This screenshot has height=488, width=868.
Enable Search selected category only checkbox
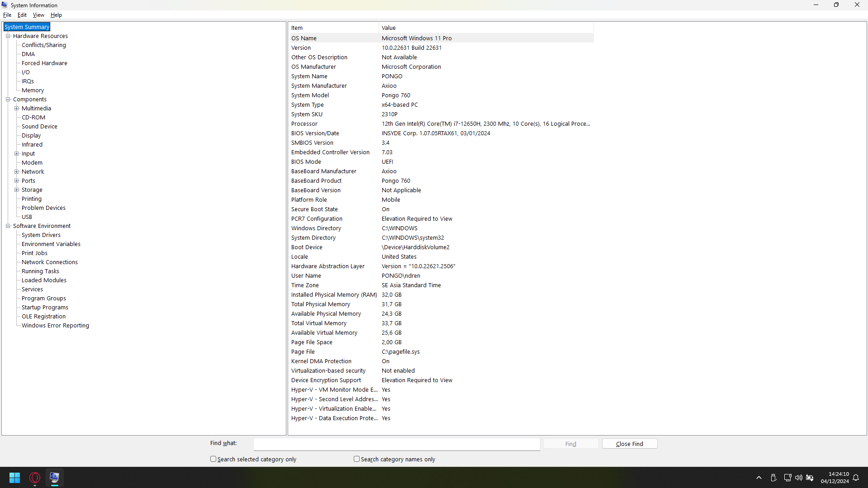(213, 459)
